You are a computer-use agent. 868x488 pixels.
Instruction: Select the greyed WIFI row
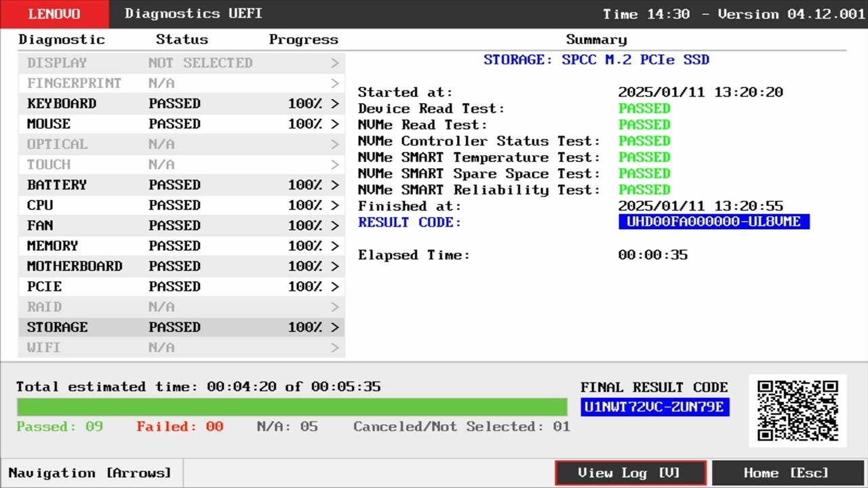click(x=182, y=348)
